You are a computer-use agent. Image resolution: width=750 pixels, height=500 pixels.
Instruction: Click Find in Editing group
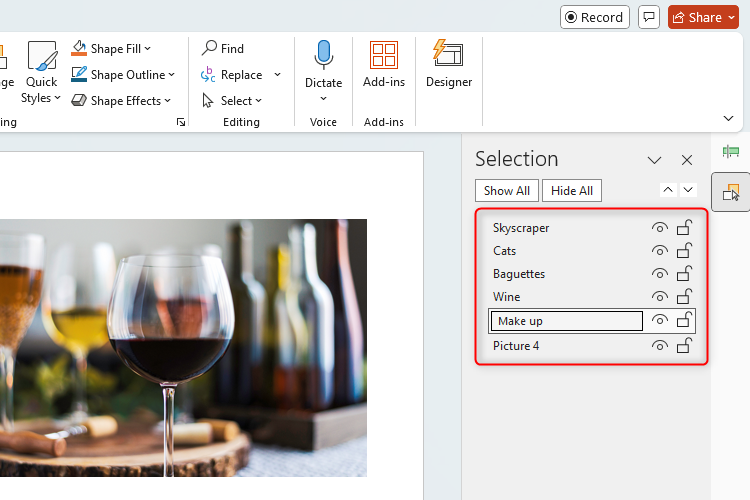click(x=223, y=48)
